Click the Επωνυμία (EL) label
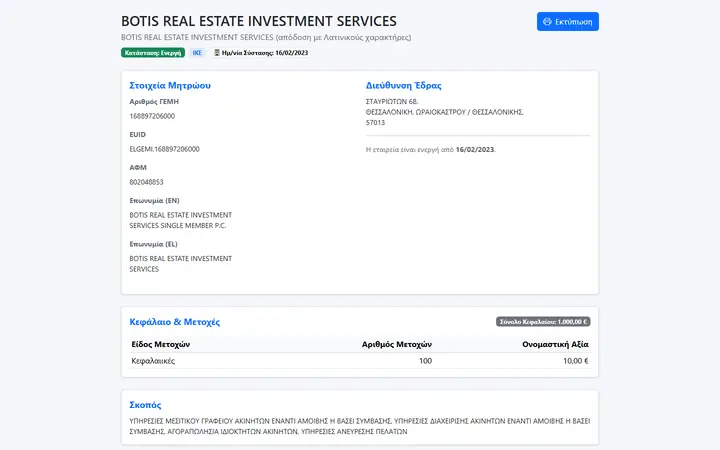The height and width of the screenshot is (450, 720). point(153,244)
